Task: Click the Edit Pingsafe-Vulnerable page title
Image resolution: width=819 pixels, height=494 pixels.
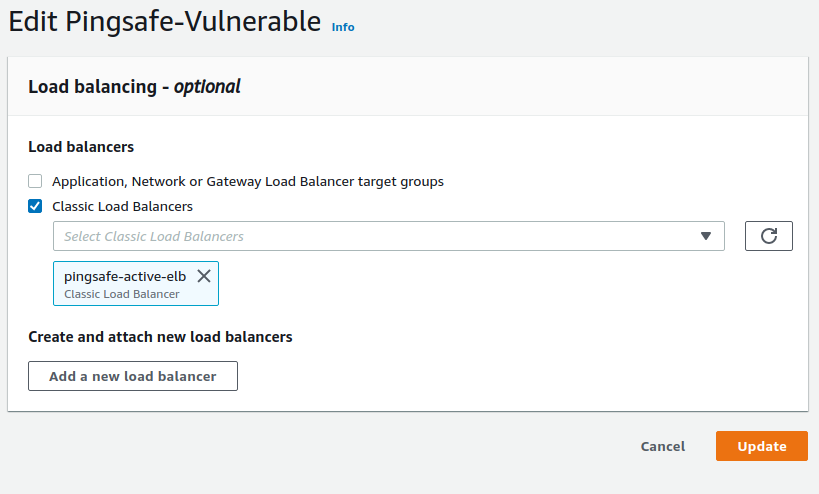Action: [x=165, y=23]
